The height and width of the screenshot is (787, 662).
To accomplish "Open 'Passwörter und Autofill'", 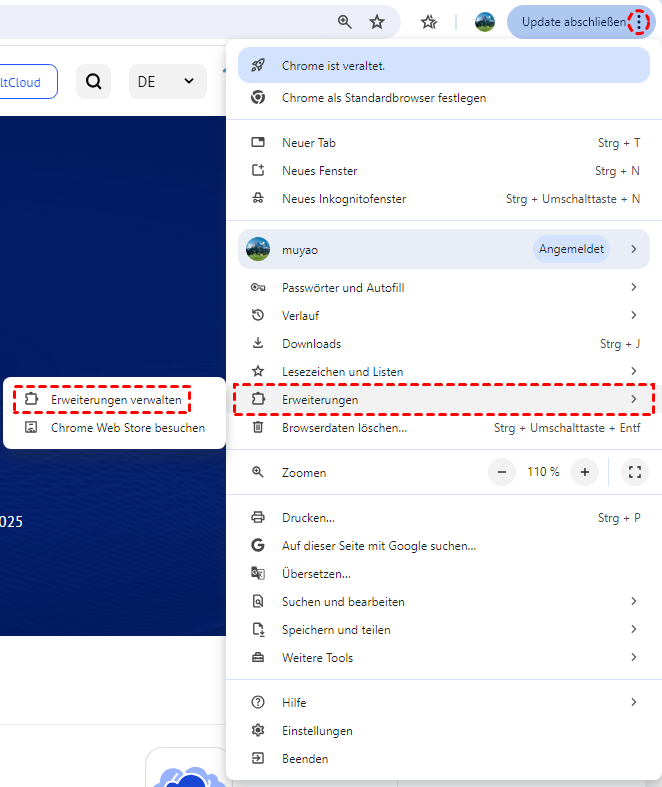I will coord(444,288).
